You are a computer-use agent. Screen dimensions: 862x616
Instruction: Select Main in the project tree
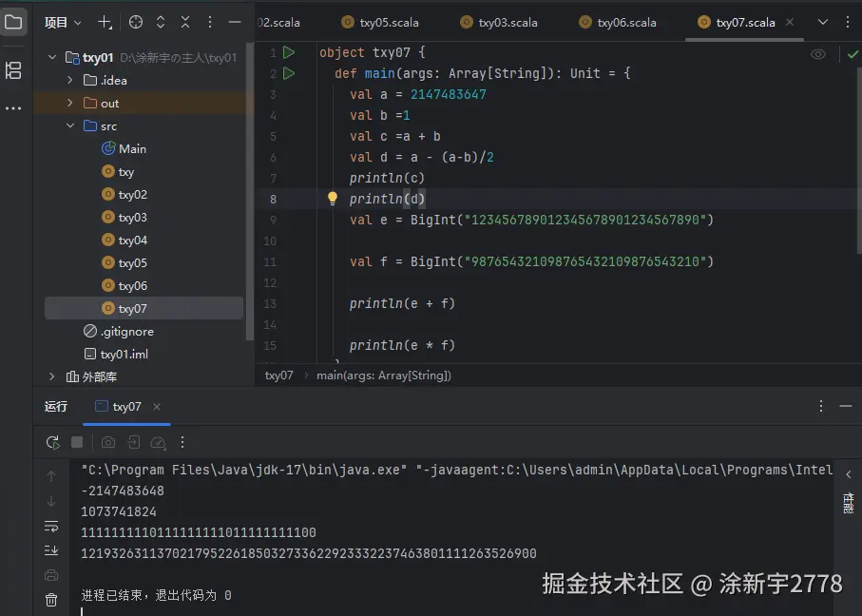(x=124, y=149)
